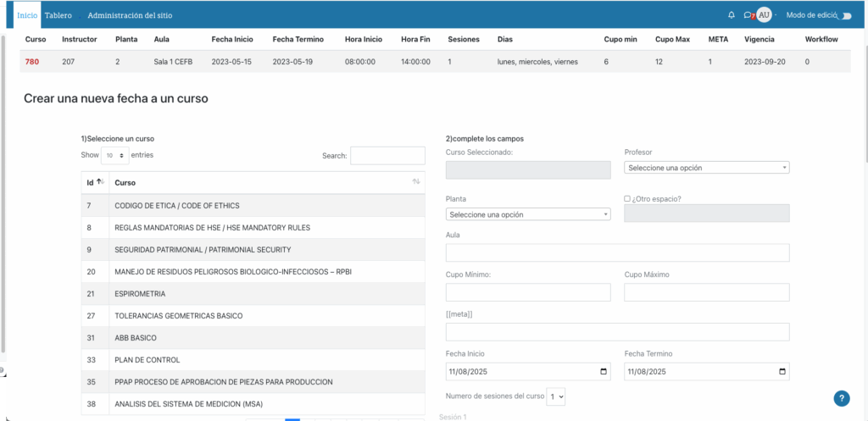Click the 2023-09-20 Vigencia value
Image resolution: width=868 pixels, height=421 pixels.
pos(765,62)
